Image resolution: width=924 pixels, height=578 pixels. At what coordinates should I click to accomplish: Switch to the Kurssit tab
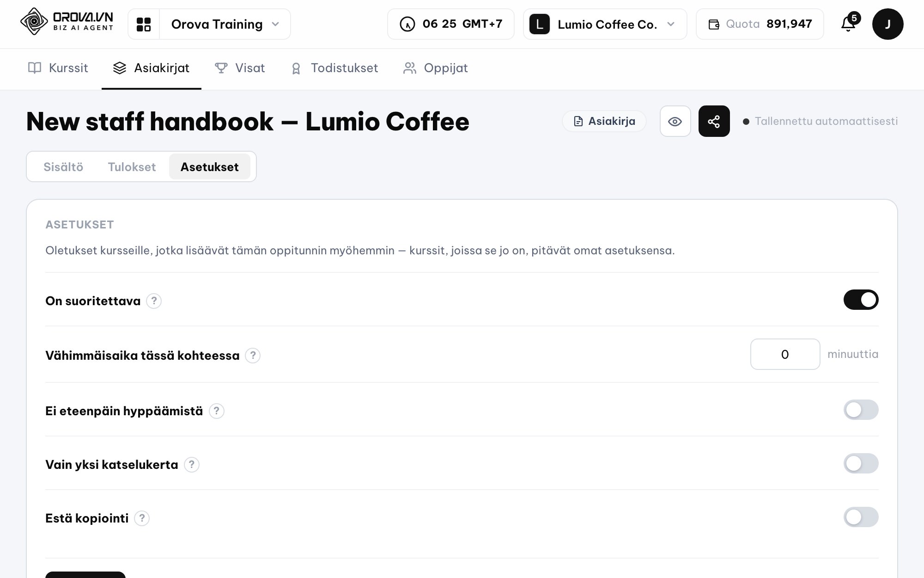point(58,68)
